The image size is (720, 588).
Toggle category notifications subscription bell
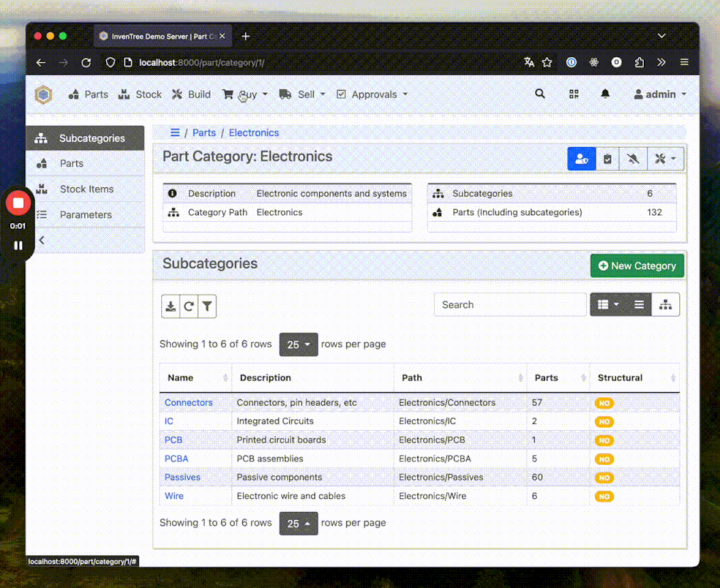pyautogui.click(x=634, y=159)
